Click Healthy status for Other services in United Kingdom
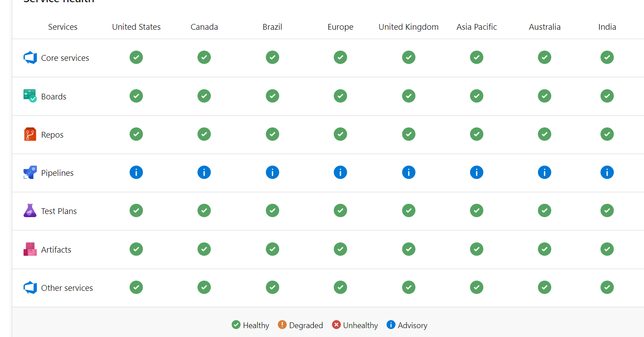The image size is (644, 337). click(x=408, y=287)
